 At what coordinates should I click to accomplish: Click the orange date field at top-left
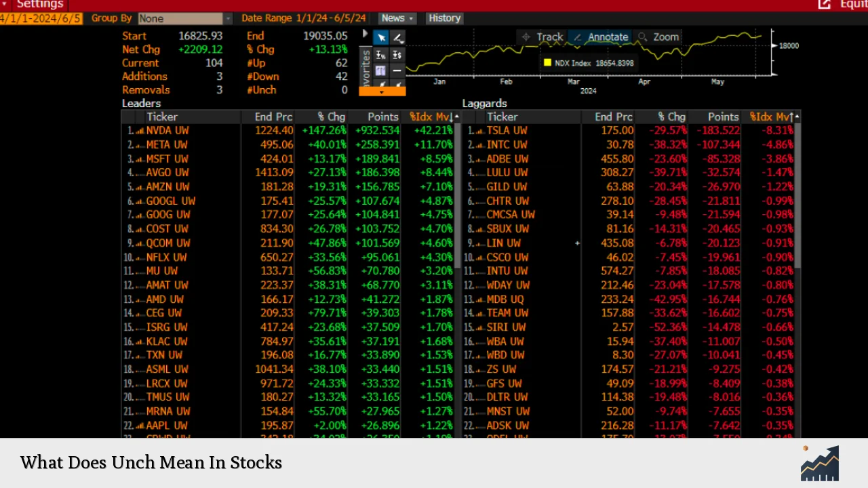(41, 18)
